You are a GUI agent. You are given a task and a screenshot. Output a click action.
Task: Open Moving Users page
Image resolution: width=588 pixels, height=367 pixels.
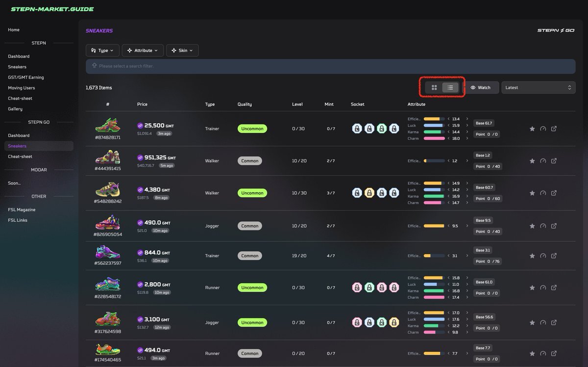click(x=22, y=88)
